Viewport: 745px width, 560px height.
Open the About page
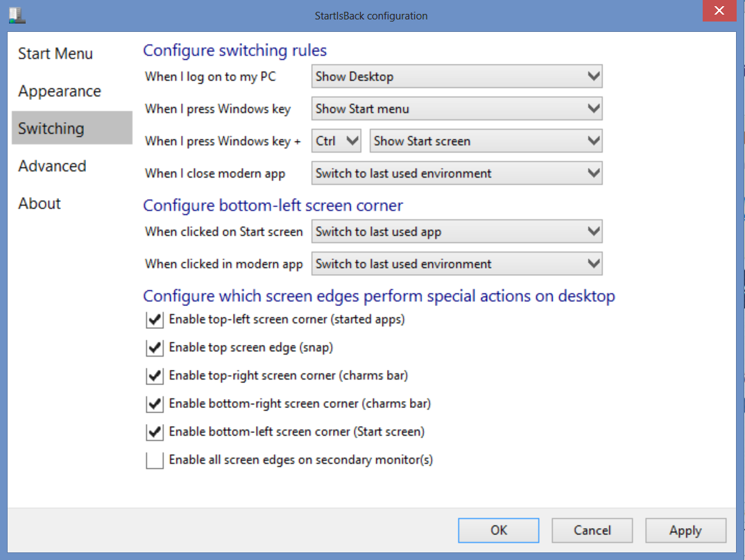click(x=40, y=204)
